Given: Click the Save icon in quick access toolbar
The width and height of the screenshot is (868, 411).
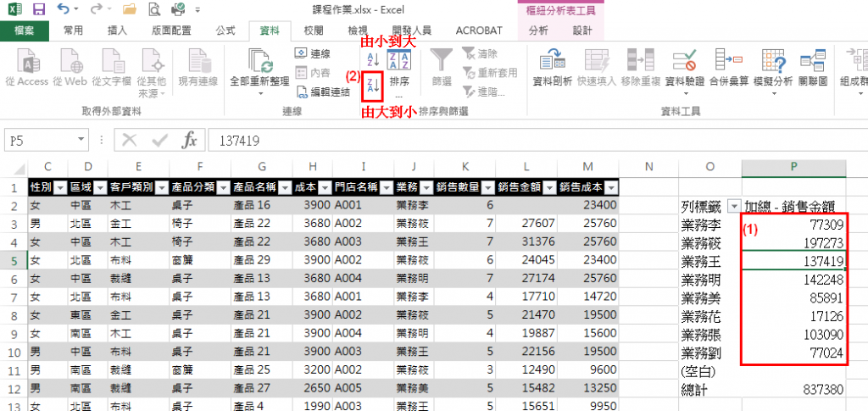Looking at the screenshot, I should point(39,9).
